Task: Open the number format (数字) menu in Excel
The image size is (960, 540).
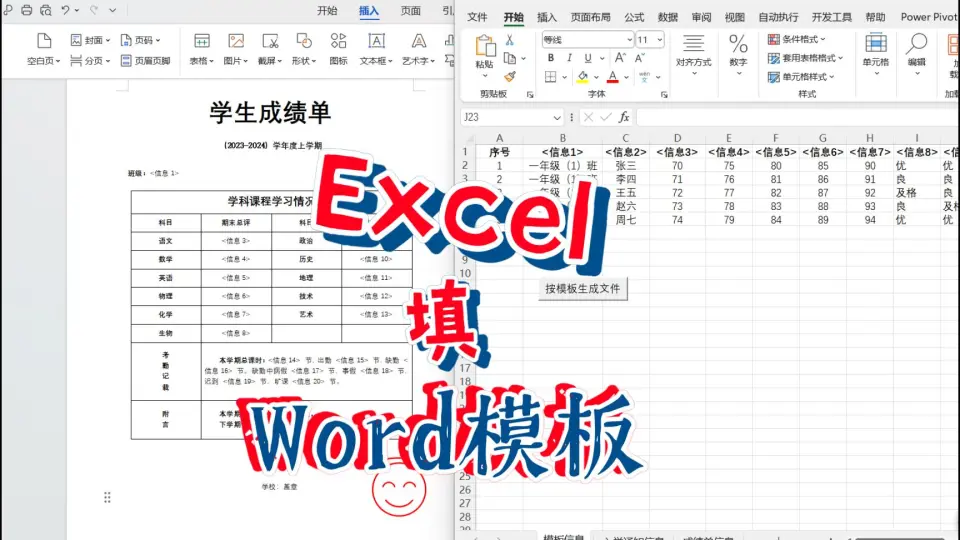Action: (738, 55)
